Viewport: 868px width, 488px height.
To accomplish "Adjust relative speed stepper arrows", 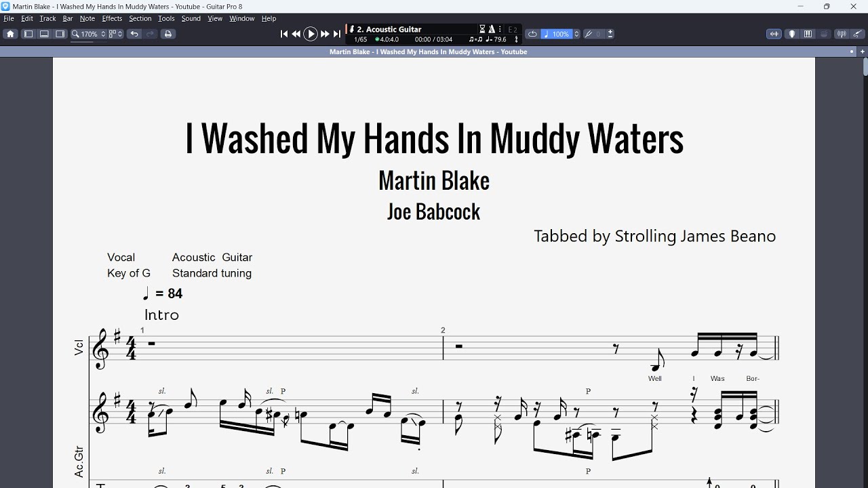I will click(x=577, y=34).
